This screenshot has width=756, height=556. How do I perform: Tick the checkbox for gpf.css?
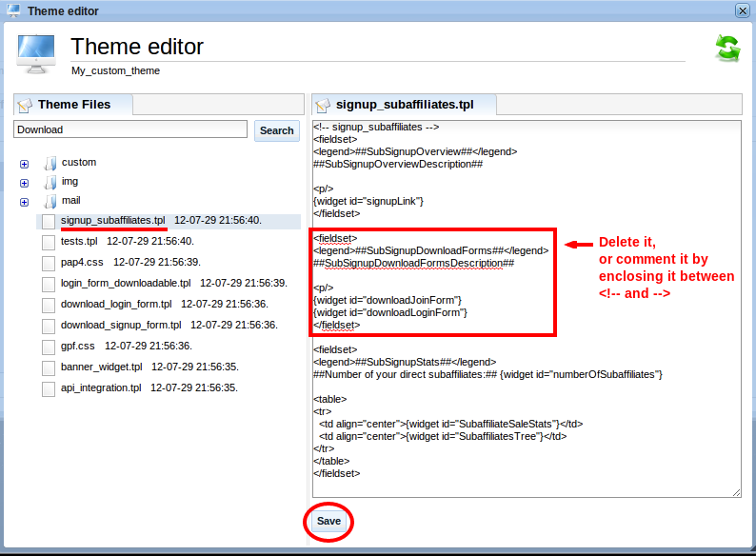(49, 347)
